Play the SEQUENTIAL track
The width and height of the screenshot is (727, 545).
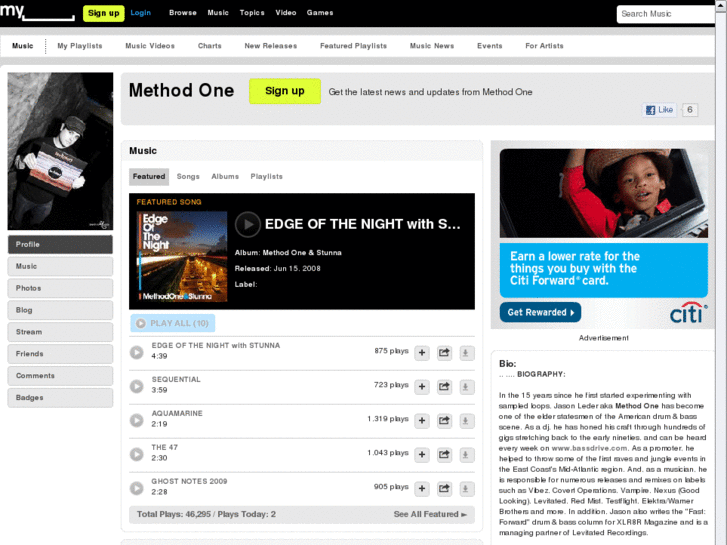[136, 386]
